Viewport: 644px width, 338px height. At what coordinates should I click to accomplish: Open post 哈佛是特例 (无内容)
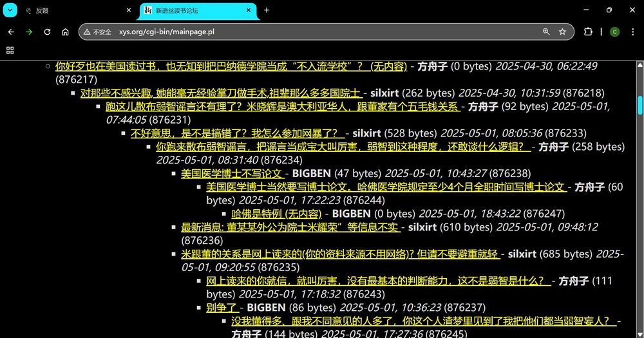coord(276,214)
